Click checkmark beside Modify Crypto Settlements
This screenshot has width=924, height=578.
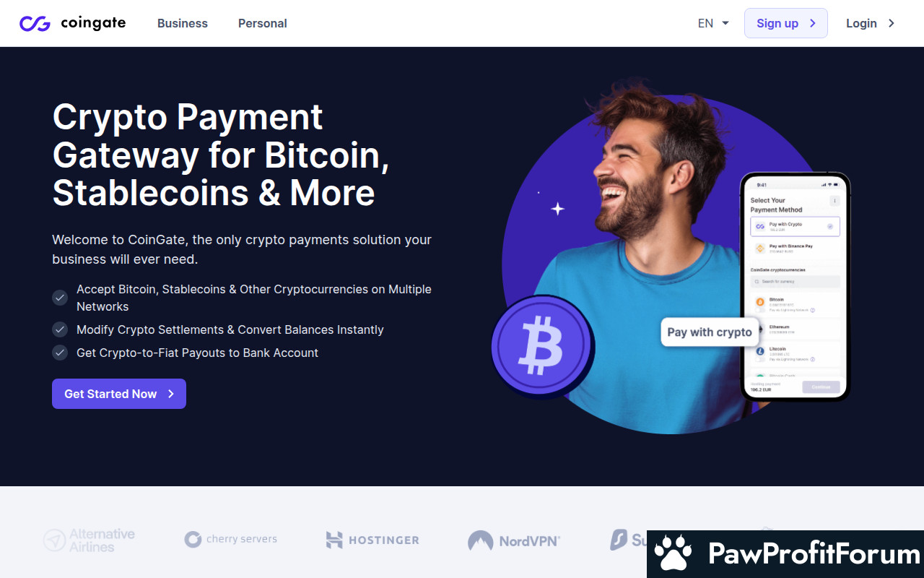[60, 329]
